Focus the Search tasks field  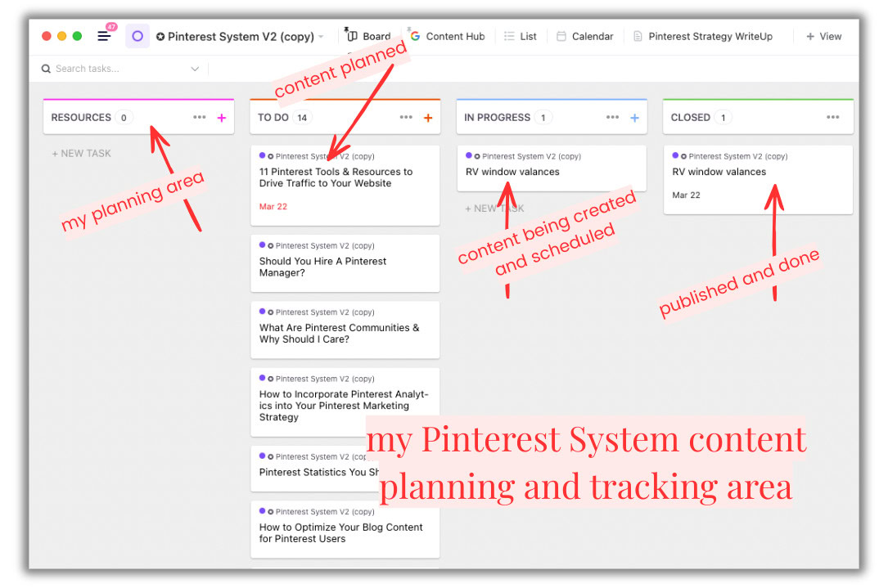coord(119,69)
